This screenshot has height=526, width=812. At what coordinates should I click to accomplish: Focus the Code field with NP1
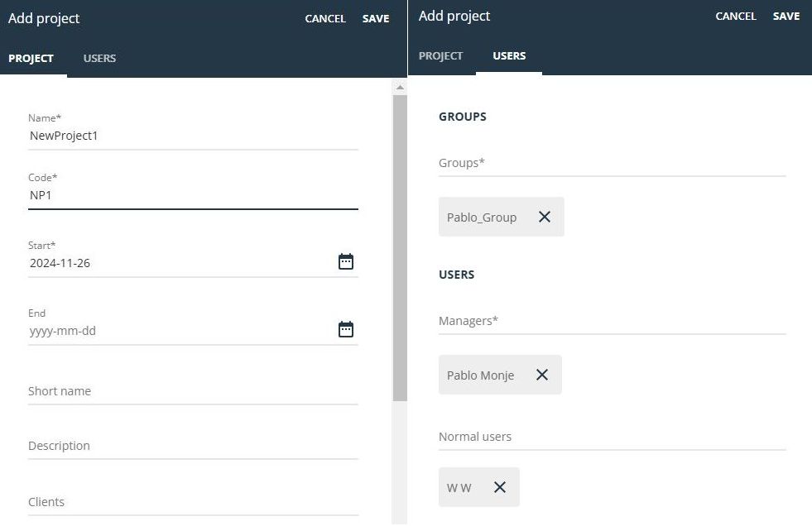point(193,195)
